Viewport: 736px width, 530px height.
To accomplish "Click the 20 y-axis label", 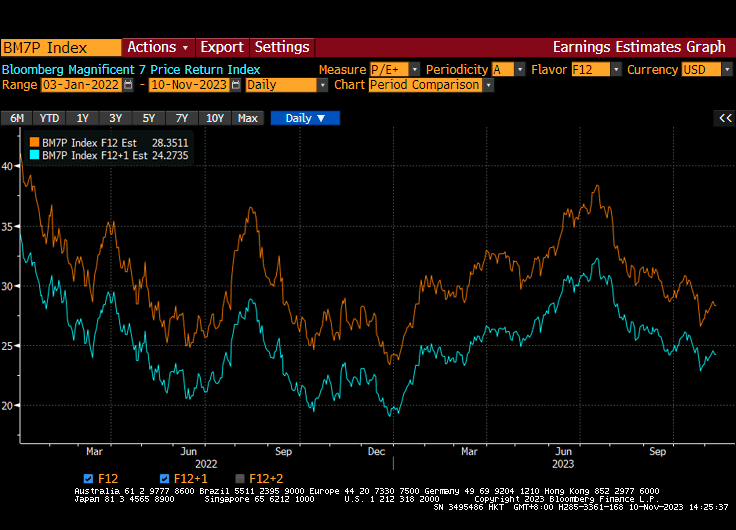I will (x=7, y=406).
